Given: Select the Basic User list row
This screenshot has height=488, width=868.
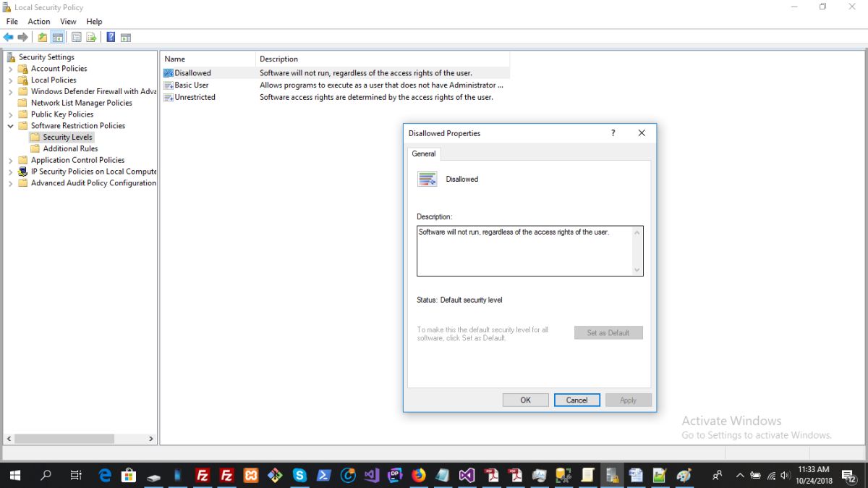Looking at the screenshot, I should (336, 85).
